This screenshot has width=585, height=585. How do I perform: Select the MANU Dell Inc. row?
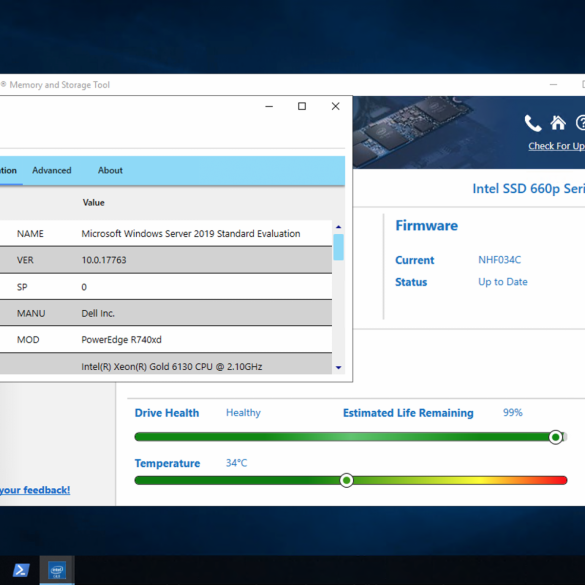click(x=166, y=313)
